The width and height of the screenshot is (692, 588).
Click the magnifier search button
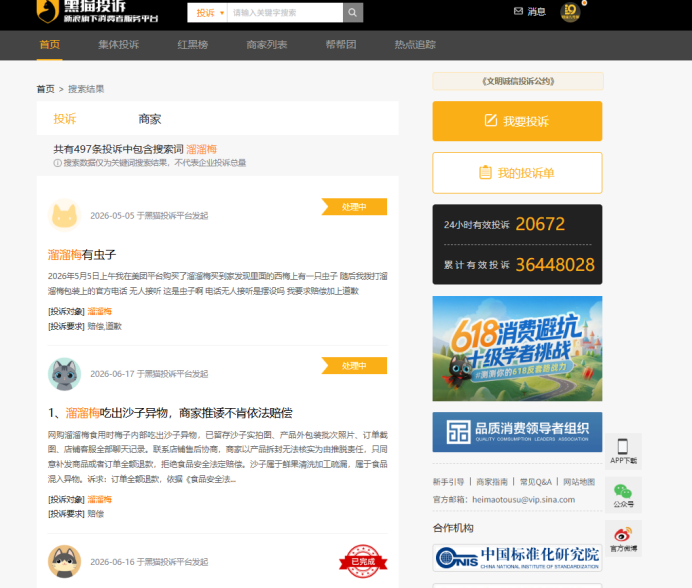353,12
